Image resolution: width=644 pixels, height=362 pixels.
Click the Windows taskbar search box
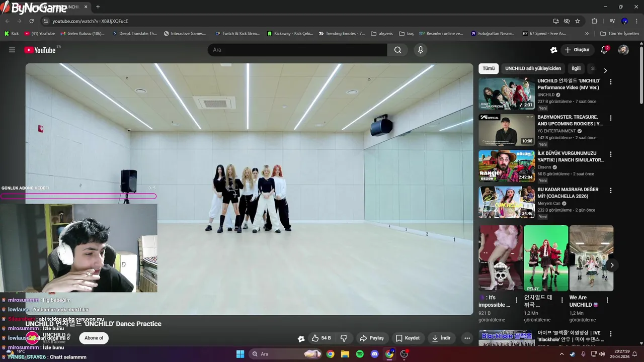[285, 354]
